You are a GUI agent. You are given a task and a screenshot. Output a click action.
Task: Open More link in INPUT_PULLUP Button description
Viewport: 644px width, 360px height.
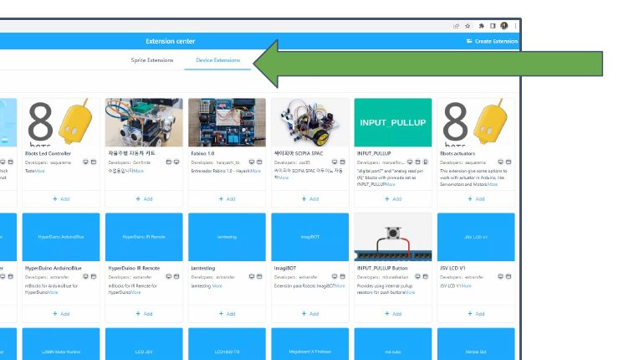pos(410,292)
